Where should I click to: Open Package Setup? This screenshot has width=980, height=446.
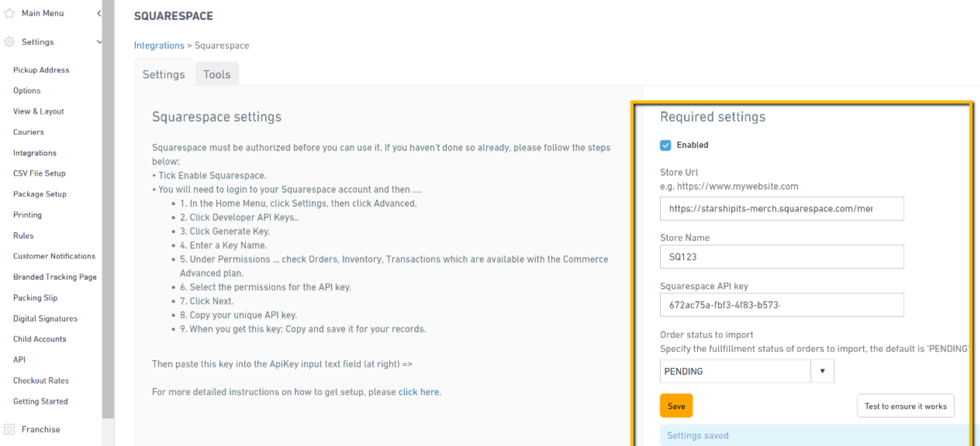(x=40, y=194)
